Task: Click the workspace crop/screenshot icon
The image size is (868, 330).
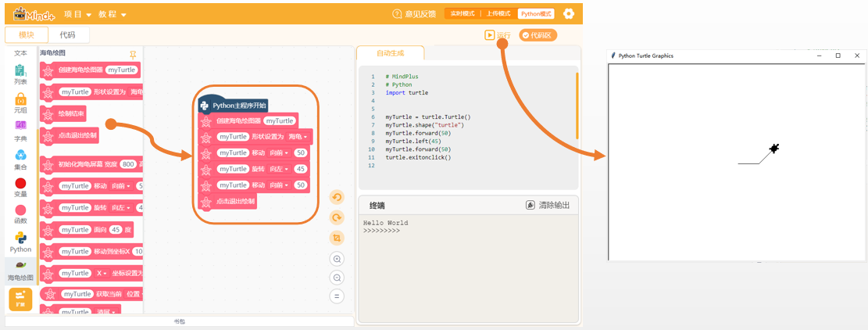Action: [x=337, y=238]
